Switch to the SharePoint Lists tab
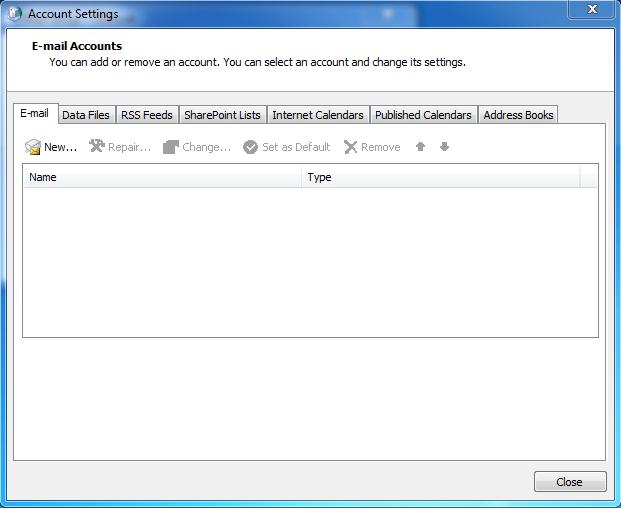The image size is (621, 508). (x=223, y=115)
